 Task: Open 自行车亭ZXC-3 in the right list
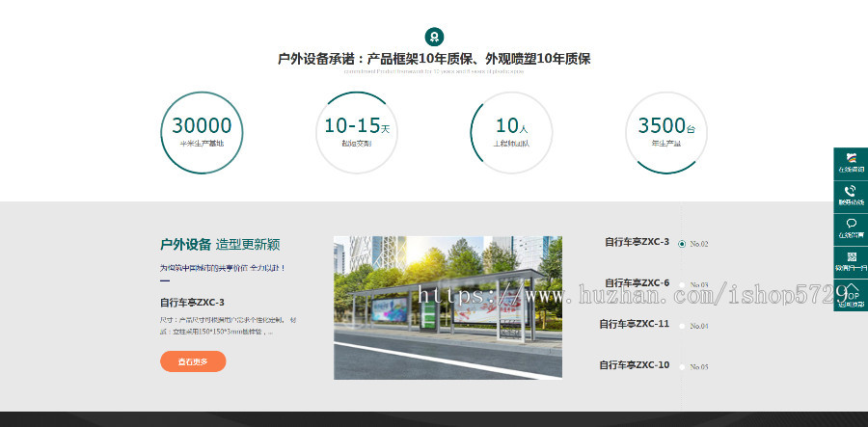pos(637,242)
